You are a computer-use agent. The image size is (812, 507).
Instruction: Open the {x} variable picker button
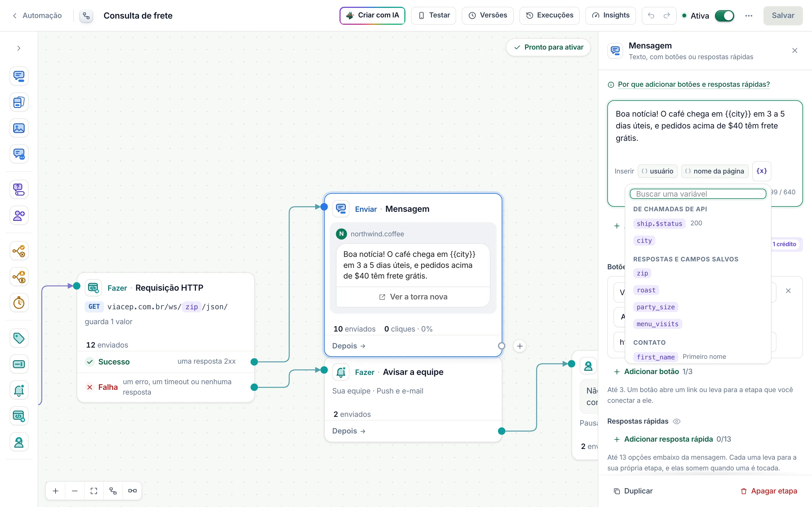(762, 171)
